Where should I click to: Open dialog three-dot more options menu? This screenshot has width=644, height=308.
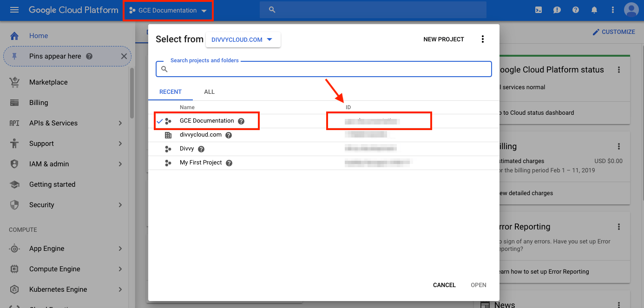[x=483, y=39]
